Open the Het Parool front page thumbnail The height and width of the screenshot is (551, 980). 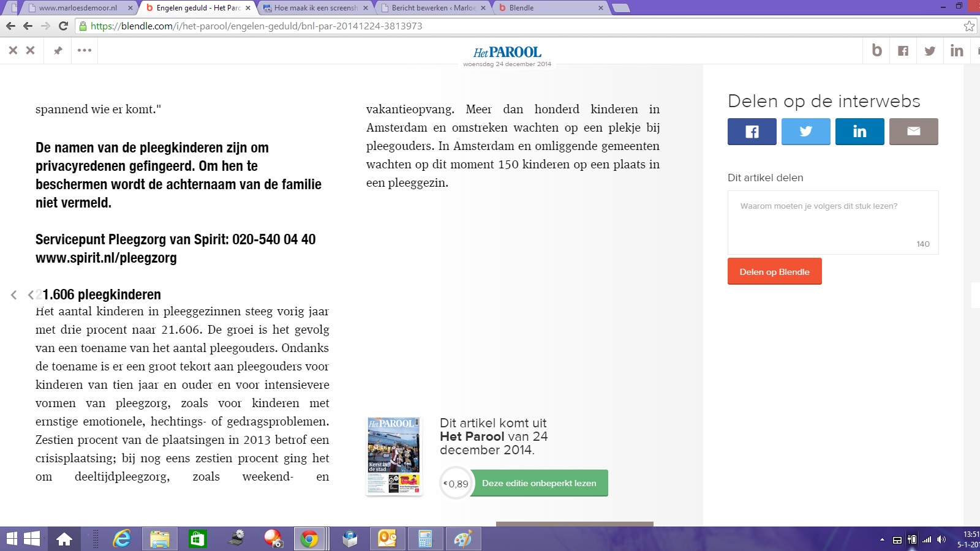(394, 456)
